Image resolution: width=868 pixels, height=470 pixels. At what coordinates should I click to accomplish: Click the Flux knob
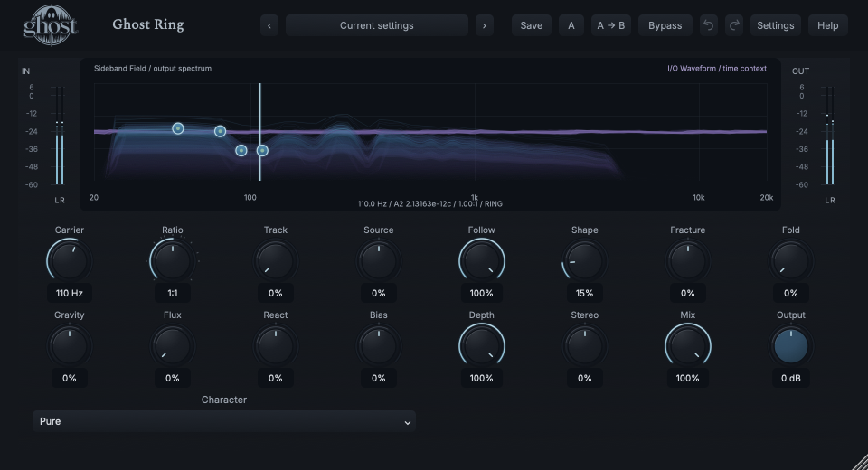point(172,346)
